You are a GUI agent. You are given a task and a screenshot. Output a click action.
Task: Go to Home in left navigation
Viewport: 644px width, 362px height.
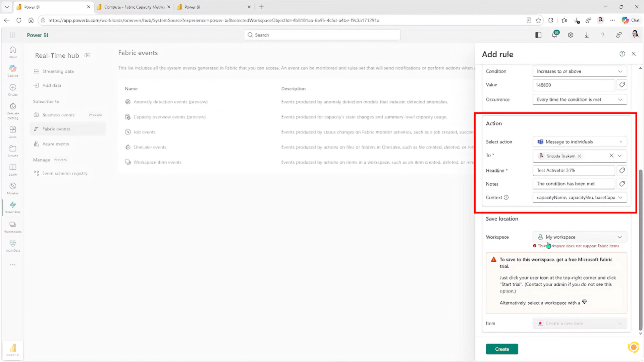[13, 52]
